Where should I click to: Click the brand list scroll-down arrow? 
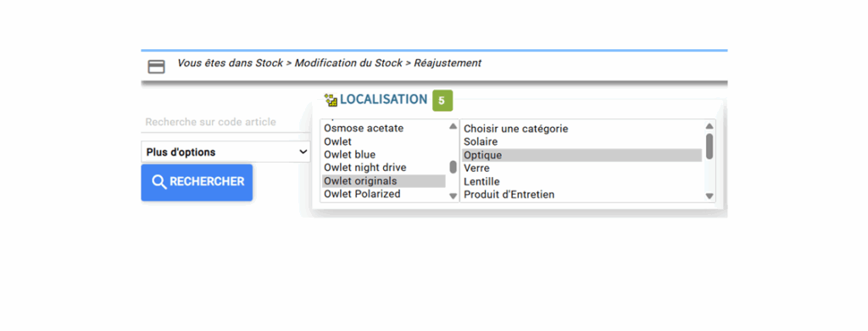pos(453,196)
